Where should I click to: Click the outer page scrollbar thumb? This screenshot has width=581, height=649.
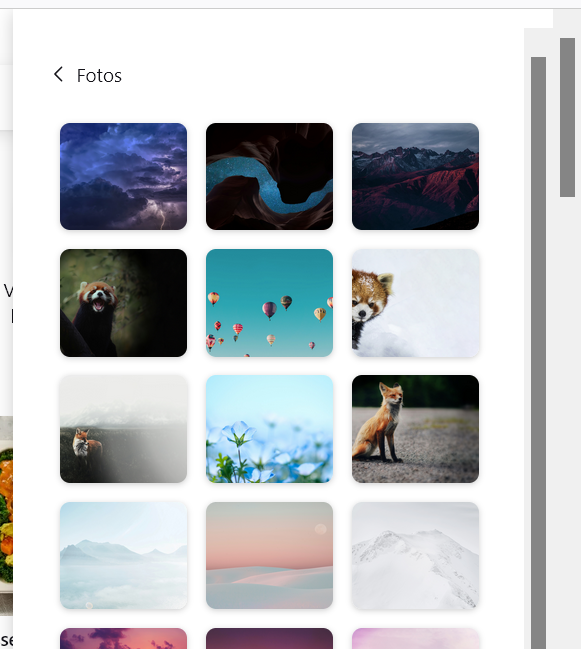point(567,117)
